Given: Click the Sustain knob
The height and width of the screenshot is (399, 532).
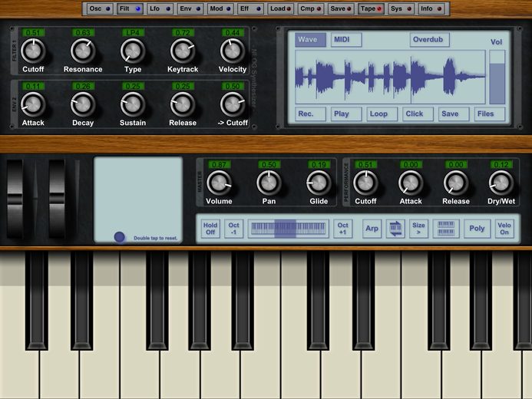Looking at the screenshot, I should [x=133, y=104].
